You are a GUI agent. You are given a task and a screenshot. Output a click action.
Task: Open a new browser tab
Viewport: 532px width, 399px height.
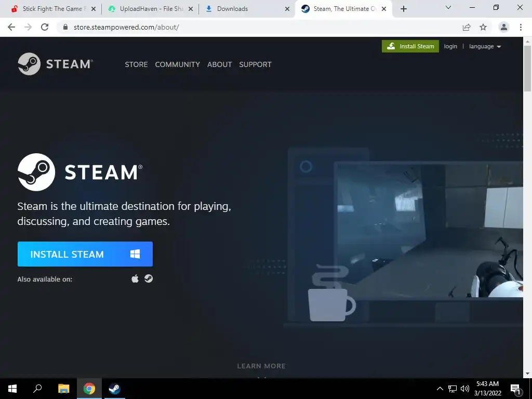[403, 9]
